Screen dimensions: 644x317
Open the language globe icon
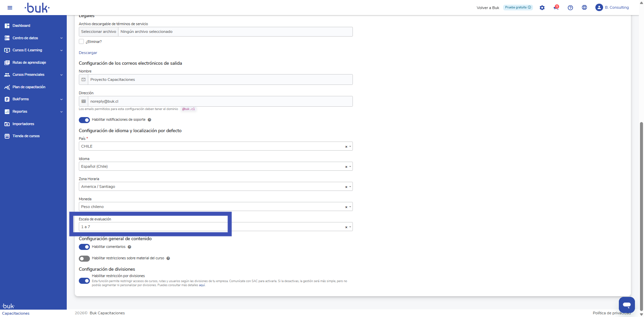click(x=584, y=8)
